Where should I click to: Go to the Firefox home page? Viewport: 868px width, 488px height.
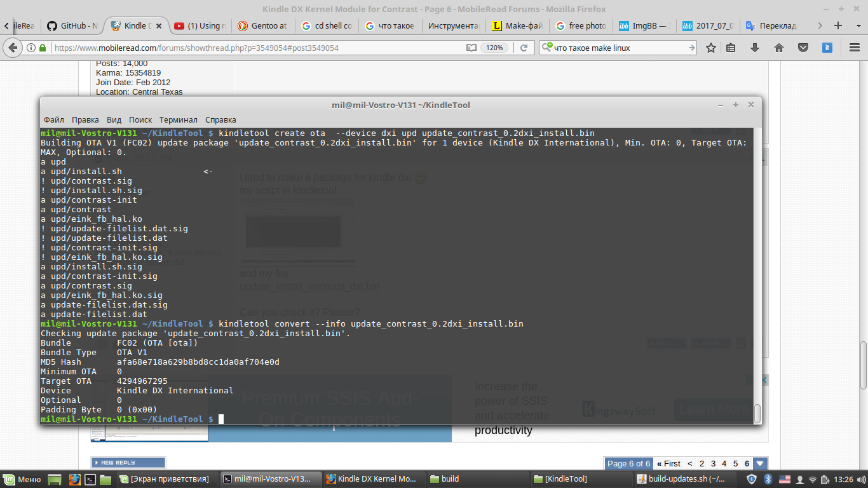click(779, 48)
